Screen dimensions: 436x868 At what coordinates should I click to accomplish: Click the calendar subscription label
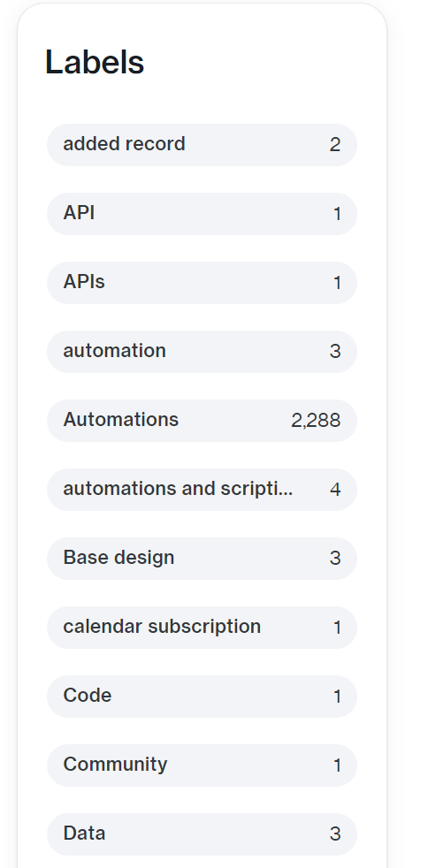point(202,628)
